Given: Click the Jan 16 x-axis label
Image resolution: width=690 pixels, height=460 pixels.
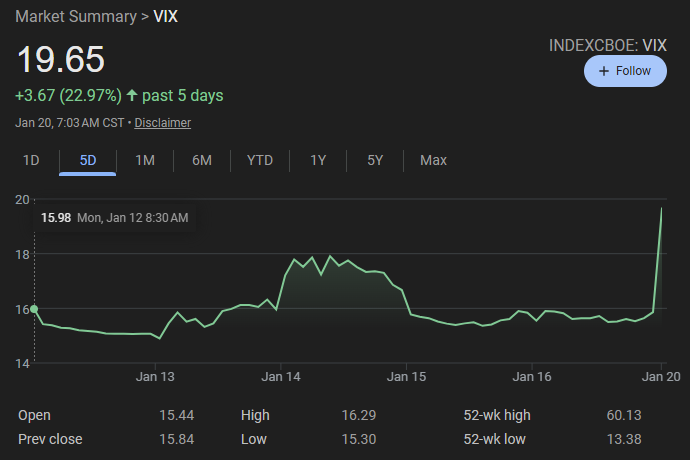Looking at the screenshot, I should pyautogui.click(x=532, y=377).
